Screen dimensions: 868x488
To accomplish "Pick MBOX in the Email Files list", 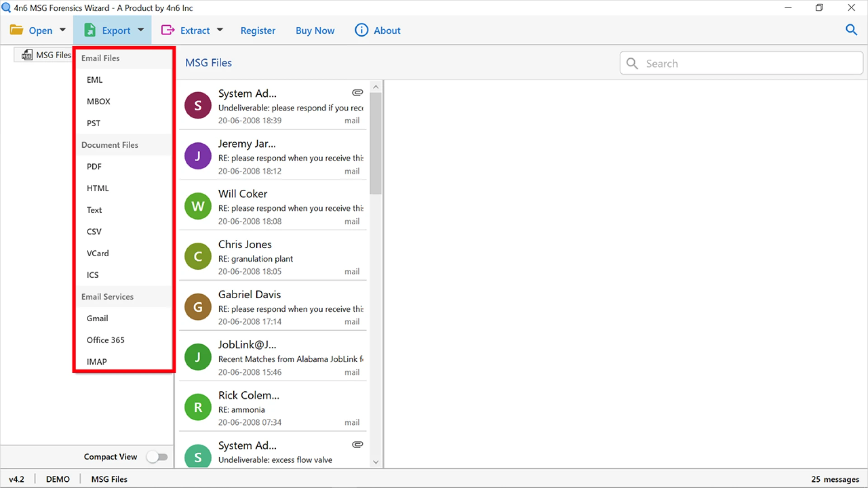I will 98,101.
